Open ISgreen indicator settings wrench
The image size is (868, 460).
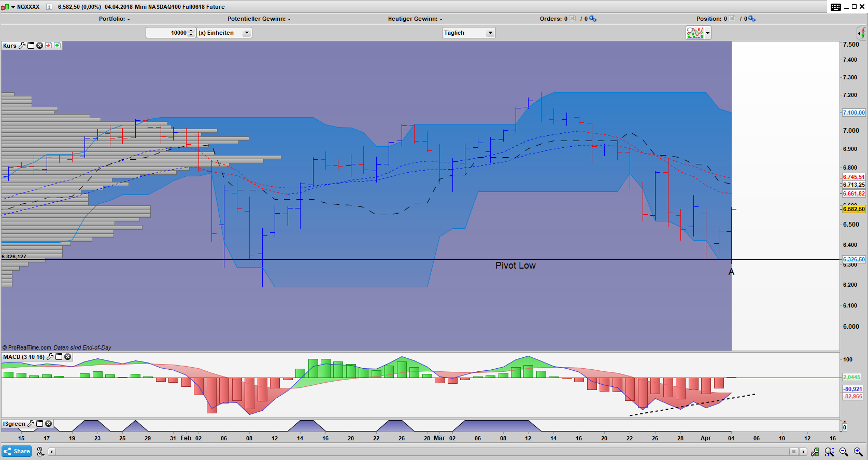(31, 424)
